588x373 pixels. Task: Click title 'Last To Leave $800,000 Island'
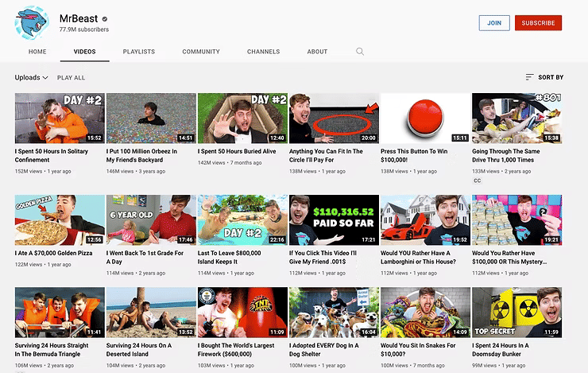click(x=229, y=257)
